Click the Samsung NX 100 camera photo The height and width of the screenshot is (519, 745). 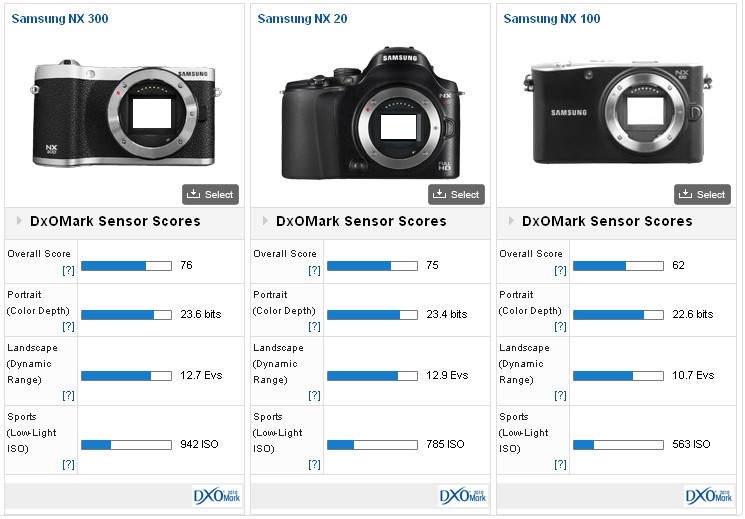pos(618,113)
